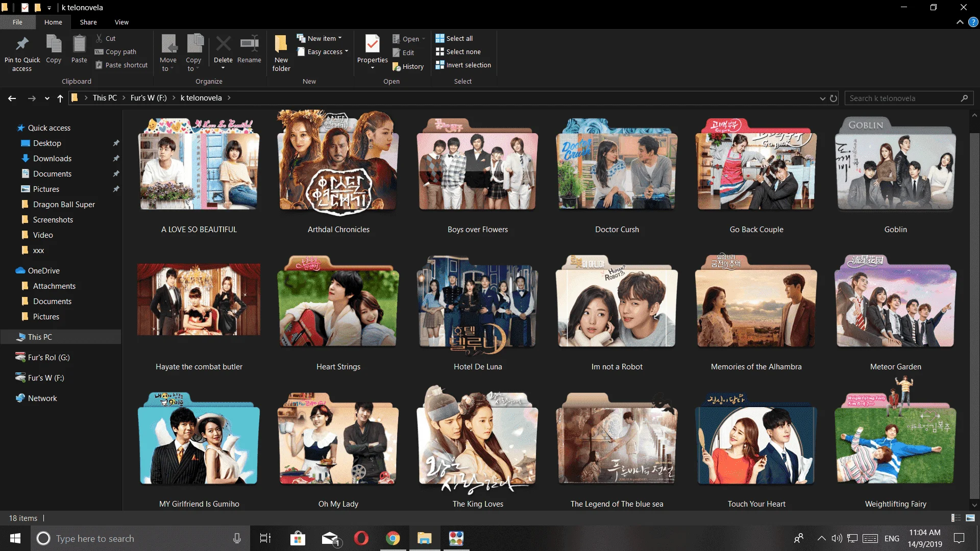Launch Google Chrome from the taskbar
Viewport: 980px width, 551px height.
pos(393,538)
